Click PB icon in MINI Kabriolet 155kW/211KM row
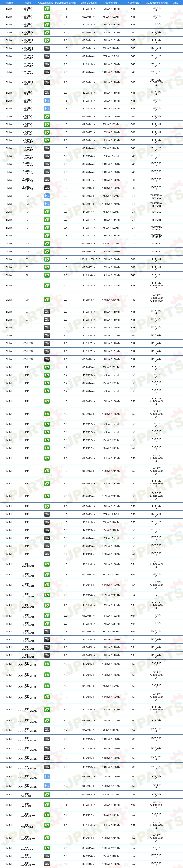183x868 pixels. click(47, 838)
